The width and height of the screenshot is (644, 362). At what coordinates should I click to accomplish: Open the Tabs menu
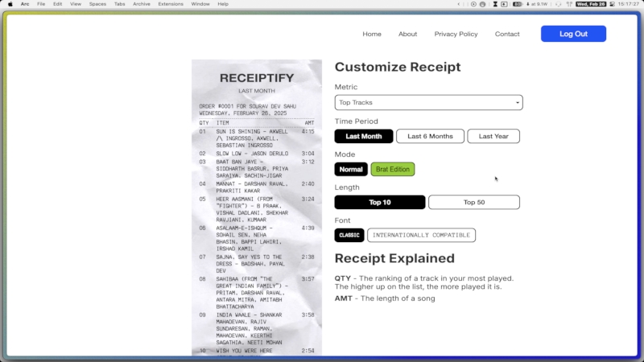click(x=119, y=4)
